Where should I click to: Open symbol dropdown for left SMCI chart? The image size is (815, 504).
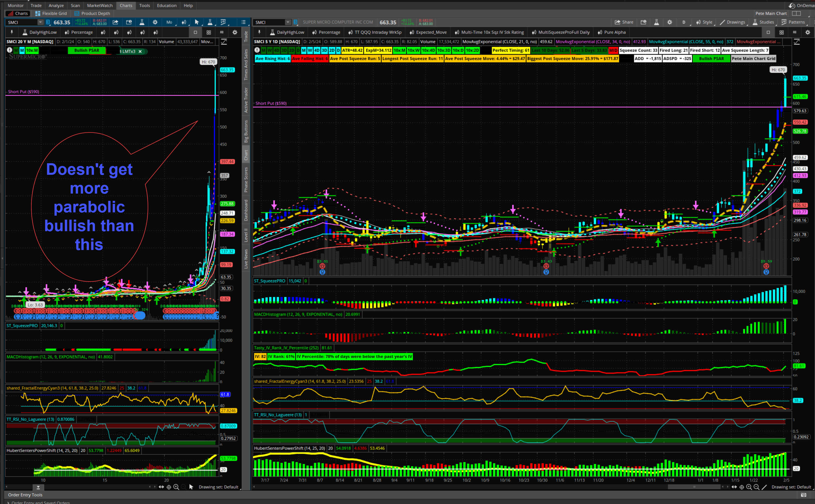click(40, 22)
